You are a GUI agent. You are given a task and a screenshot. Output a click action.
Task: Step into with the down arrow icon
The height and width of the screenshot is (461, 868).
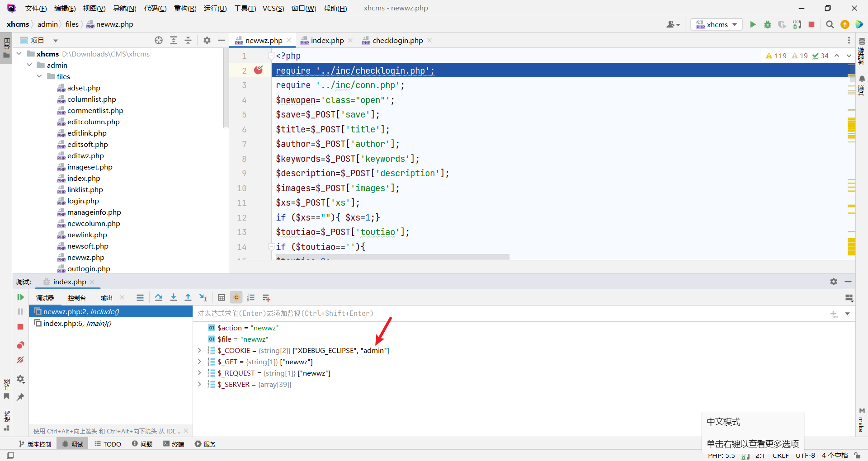[174, 297]
